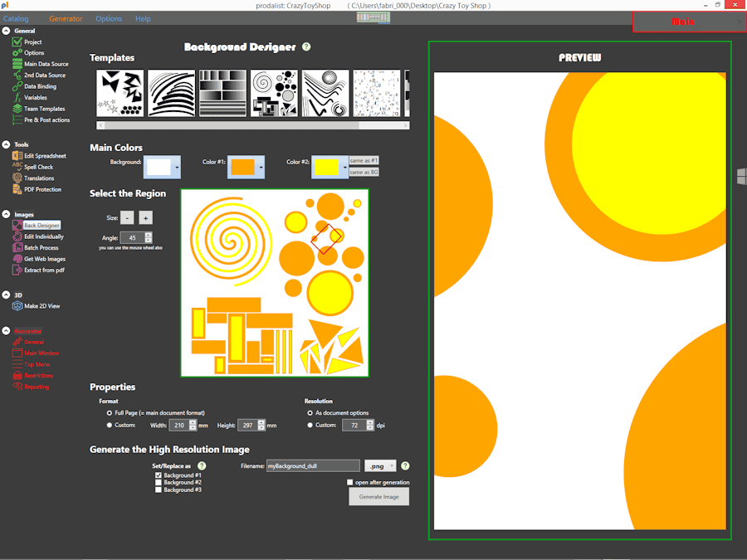The image size is (747, 560).
Task: Click the Extract from pdf icon
Action: 17,270
